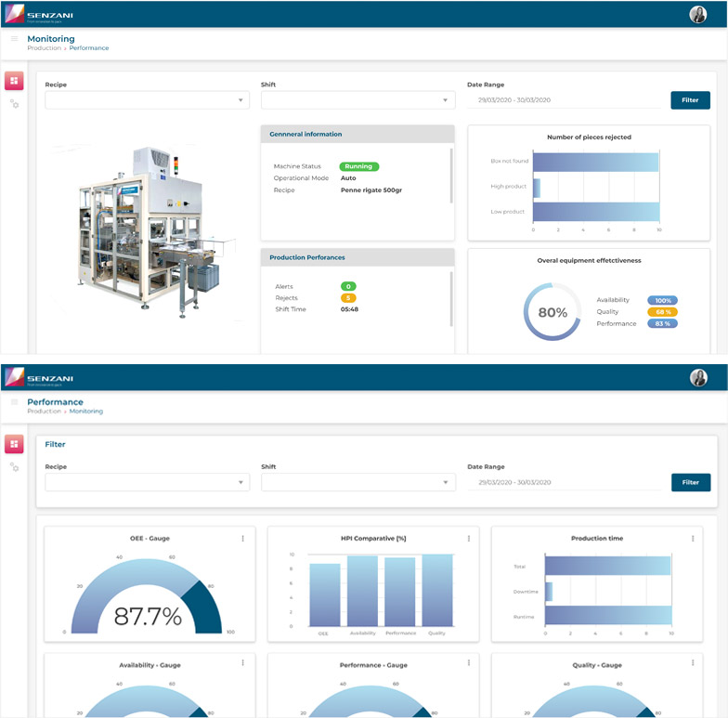Click the Quality bar in the HPI Comparative chart
728x718 pixels.
click(437, 591)
